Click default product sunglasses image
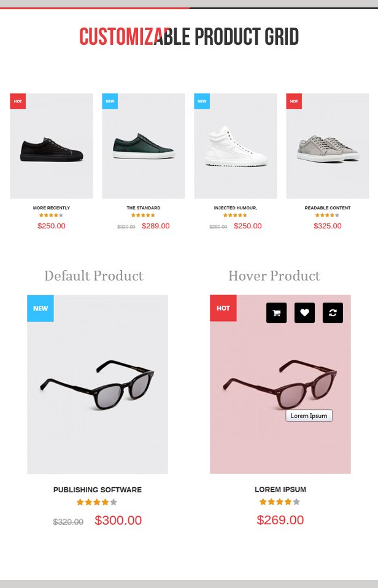This screenshot has width=378, height=588. coord(98,384)
